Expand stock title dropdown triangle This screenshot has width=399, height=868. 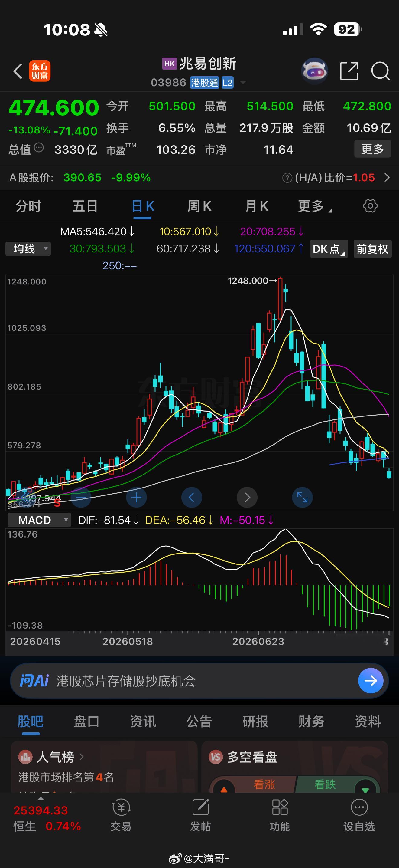(x=242, y=83)
